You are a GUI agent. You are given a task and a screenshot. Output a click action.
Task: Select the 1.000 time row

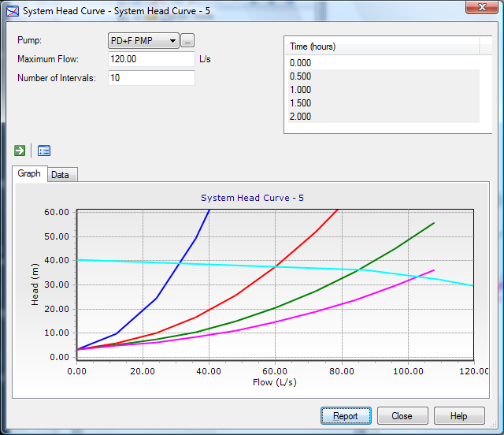click(x=384, y=90)
